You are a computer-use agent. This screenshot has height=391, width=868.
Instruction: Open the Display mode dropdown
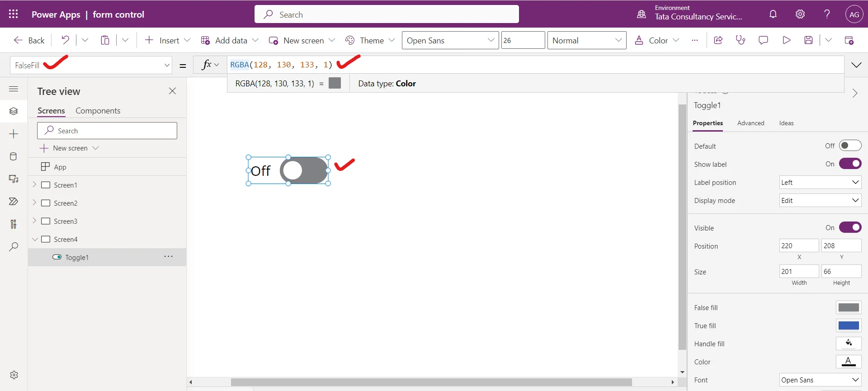point(820,200)
